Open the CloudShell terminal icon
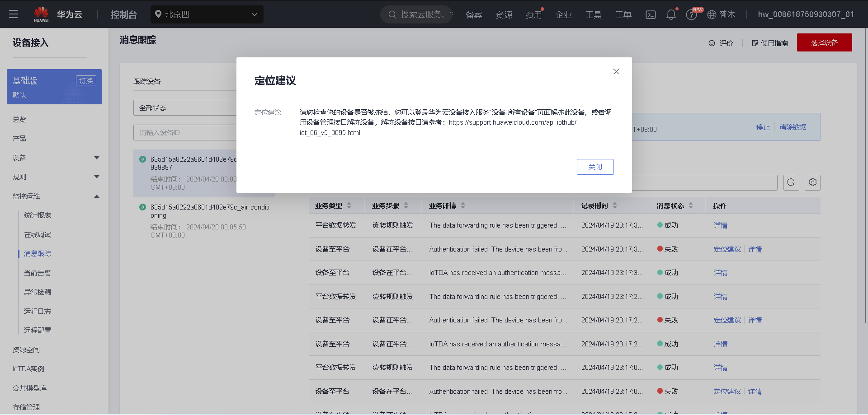 pos(650,14)
